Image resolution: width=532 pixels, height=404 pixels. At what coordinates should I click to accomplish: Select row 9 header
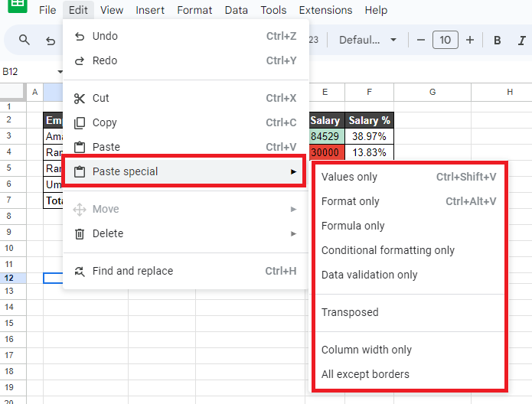click(13, 232)
